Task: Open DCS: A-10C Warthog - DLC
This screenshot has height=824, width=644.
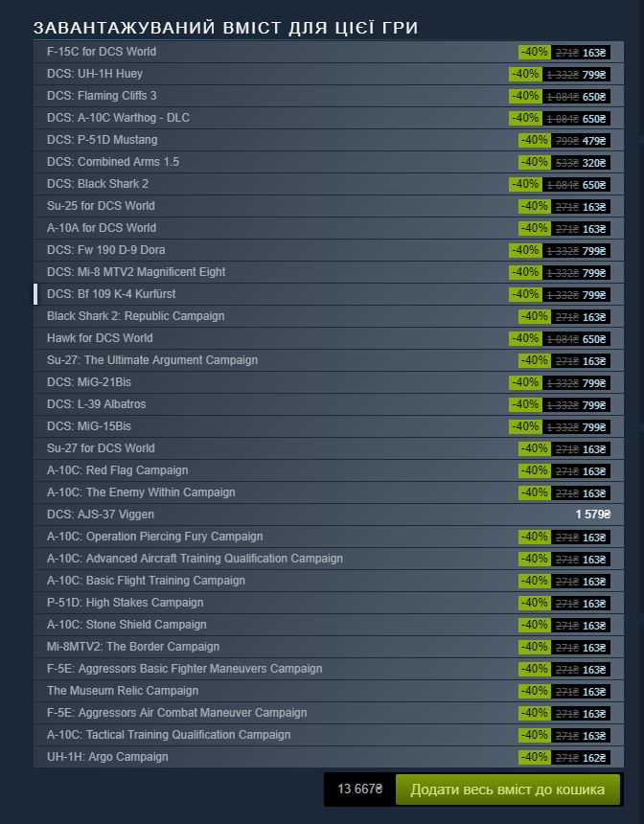Action: tap(329, 118)
